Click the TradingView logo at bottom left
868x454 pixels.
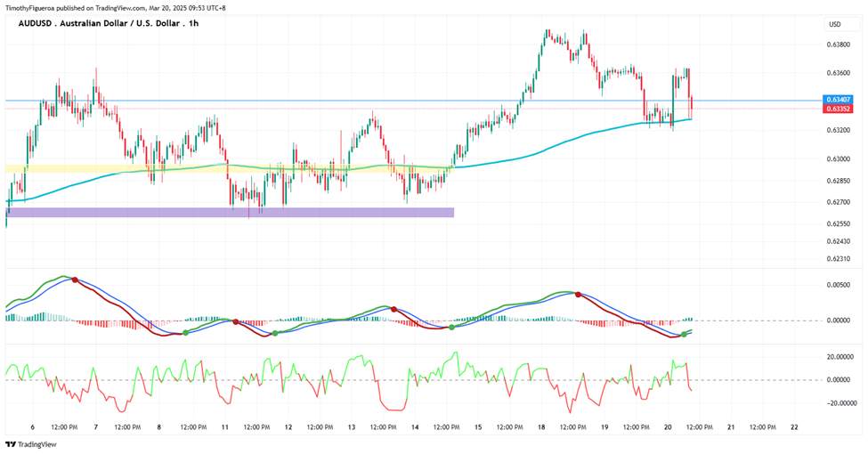tap(31, 444)
